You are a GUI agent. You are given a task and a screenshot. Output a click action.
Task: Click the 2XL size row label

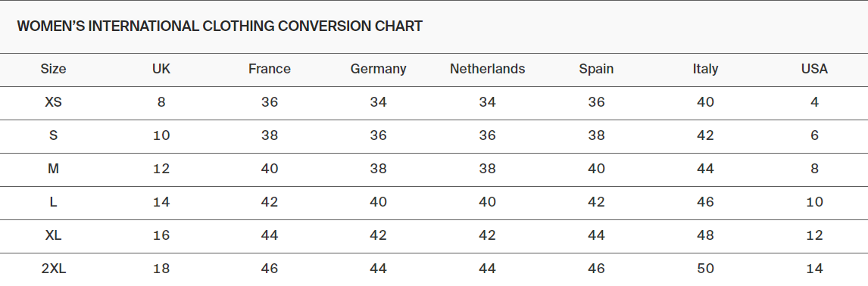(53, 269)
